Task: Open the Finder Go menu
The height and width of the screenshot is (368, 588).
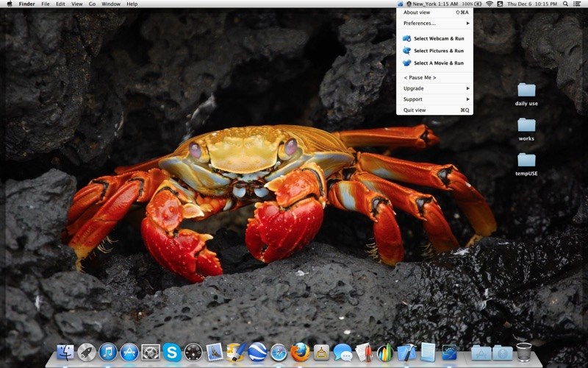Action: click(x=92, y=4)
